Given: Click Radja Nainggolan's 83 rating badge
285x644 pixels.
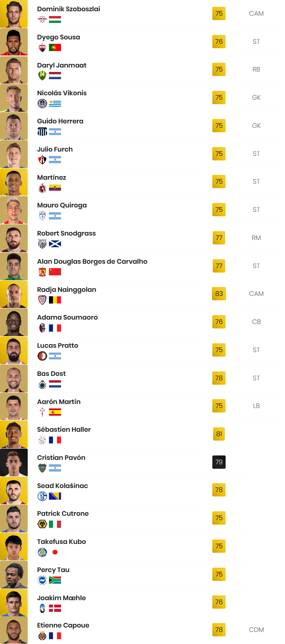Looking at the screenshot, I should [x=219, y=293].
